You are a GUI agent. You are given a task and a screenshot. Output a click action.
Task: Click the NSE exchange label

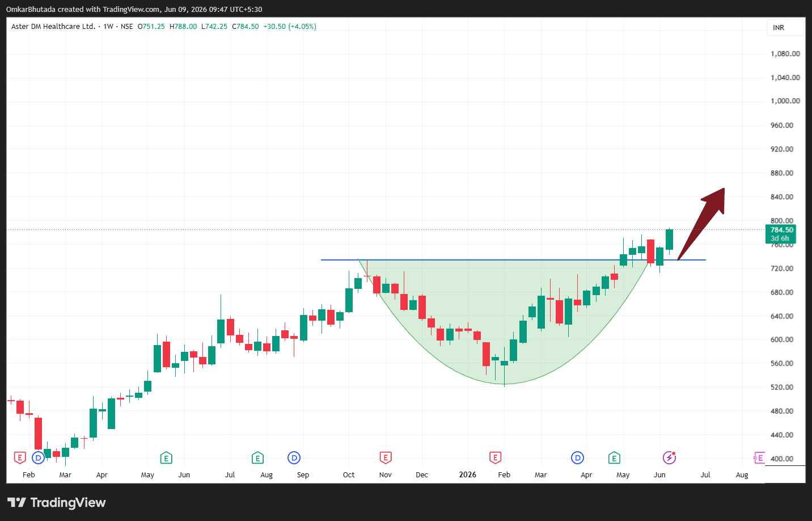127,27
